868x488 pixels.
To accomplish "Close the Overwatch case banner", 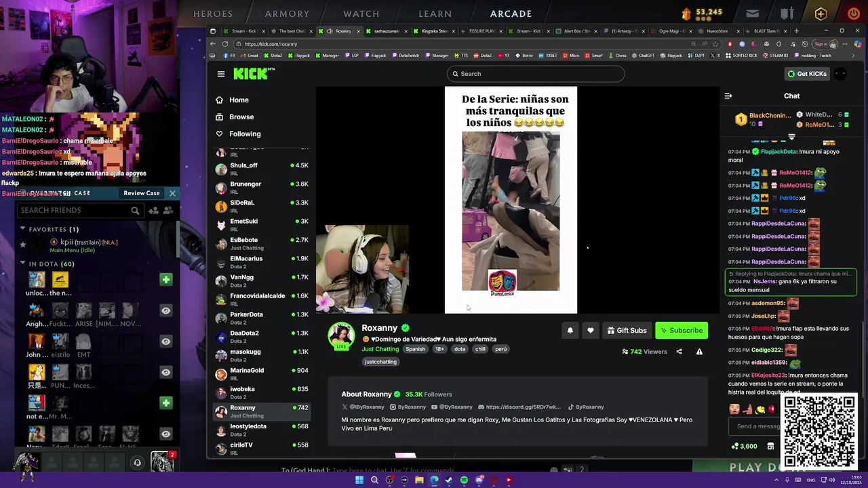I will pos(172,193).
